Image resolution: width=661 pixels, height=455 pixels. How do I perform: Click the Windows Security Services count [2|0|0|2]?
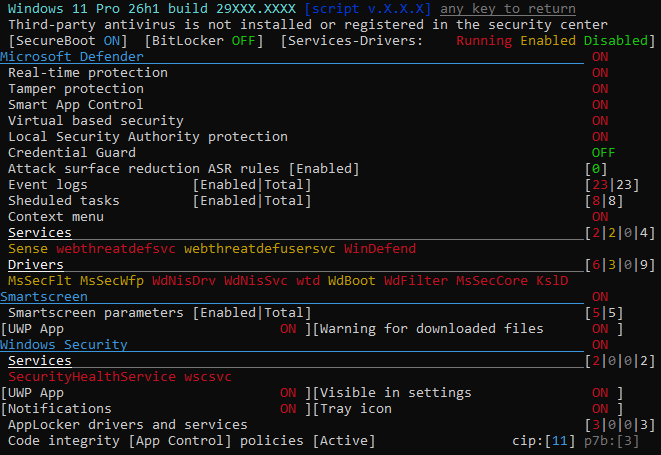coord(620,361)
